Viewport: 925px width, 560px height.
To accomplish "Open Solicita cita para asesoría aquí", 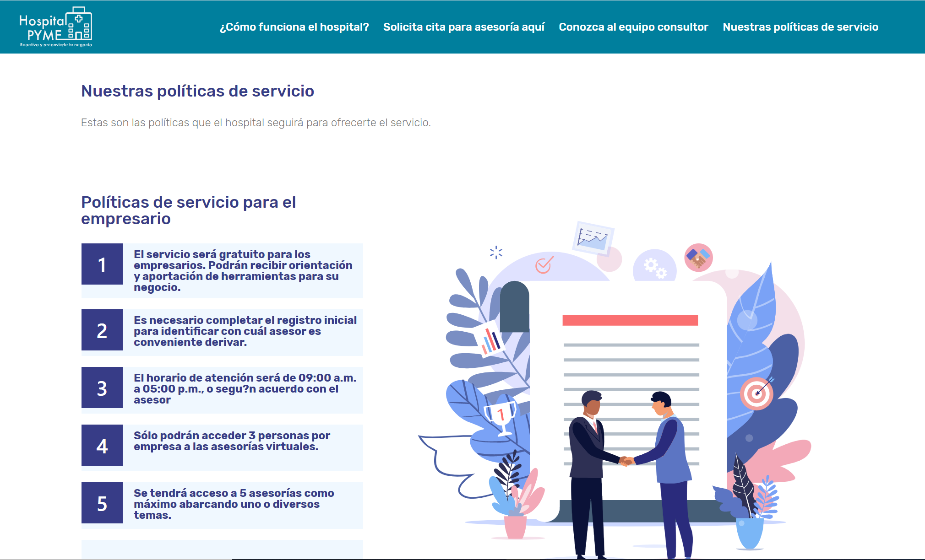I will [x=464, y=27].
